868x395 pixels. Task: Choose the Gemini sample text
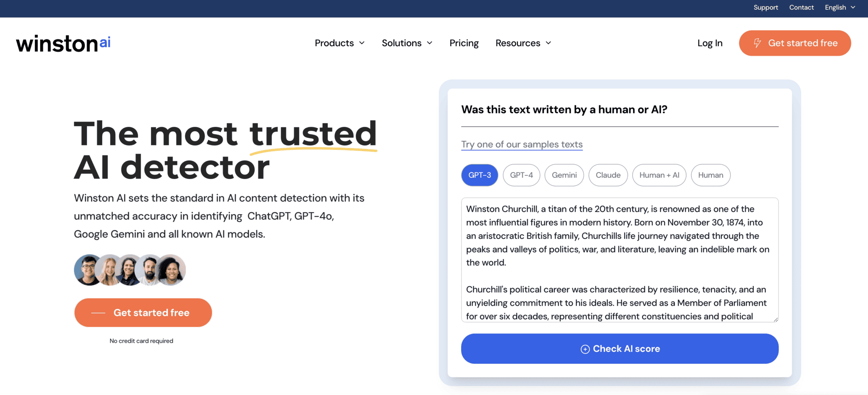[564, 175]
